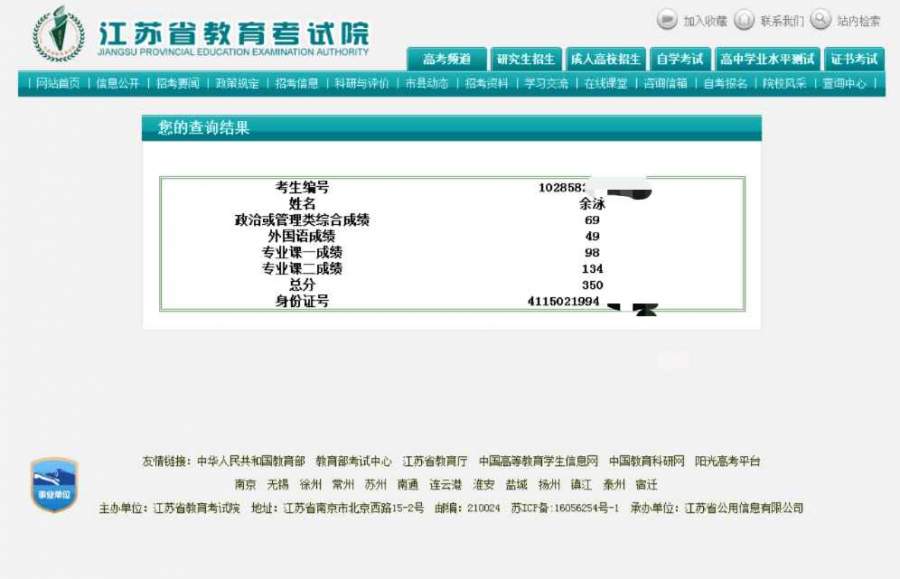Click the score value 134
This screenshot has width=900, height=579.
click(x=592, y=269)
